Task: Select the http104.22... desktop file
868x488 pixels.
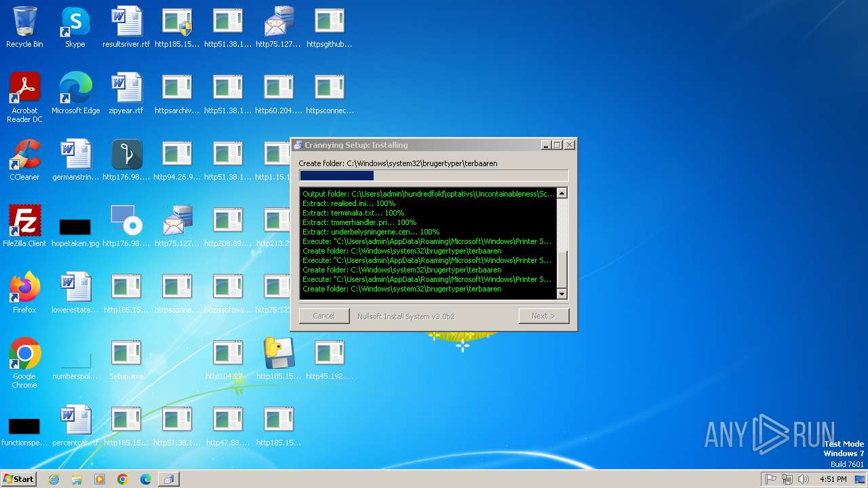Action: pyautogui.click(x=228, y=359)
